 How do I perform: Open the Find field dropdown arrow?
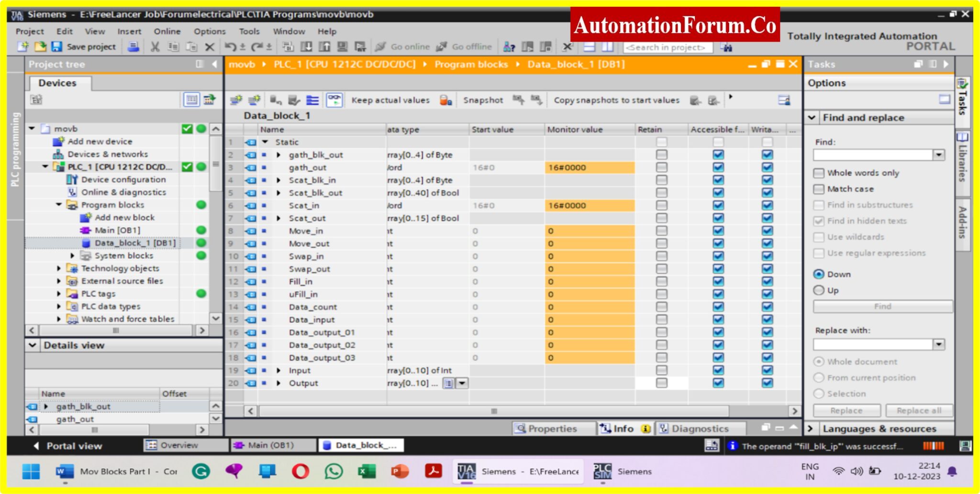coord(939,155)
